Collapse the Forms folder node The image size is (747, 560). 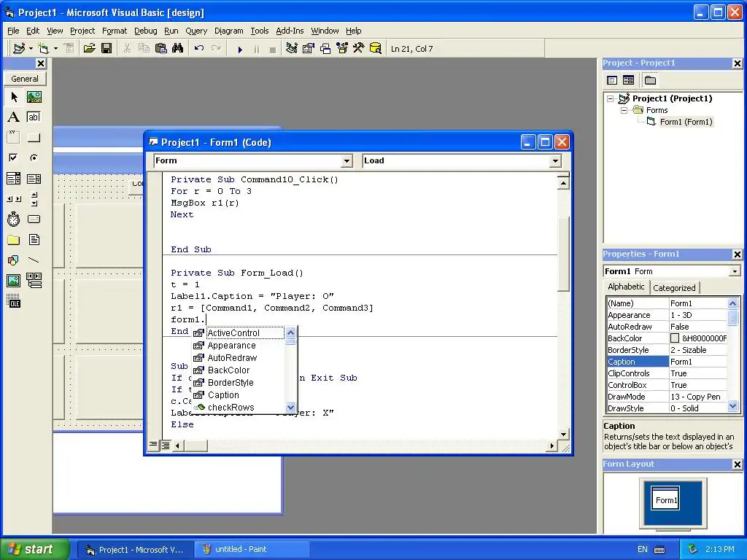[624, 111]
